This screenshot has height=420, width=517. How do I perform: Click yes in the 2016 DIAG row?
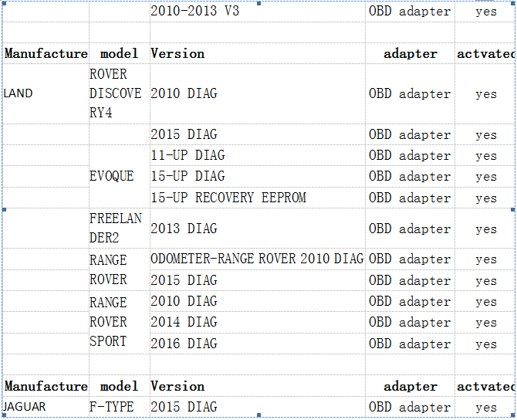click(x=486, y=344)
